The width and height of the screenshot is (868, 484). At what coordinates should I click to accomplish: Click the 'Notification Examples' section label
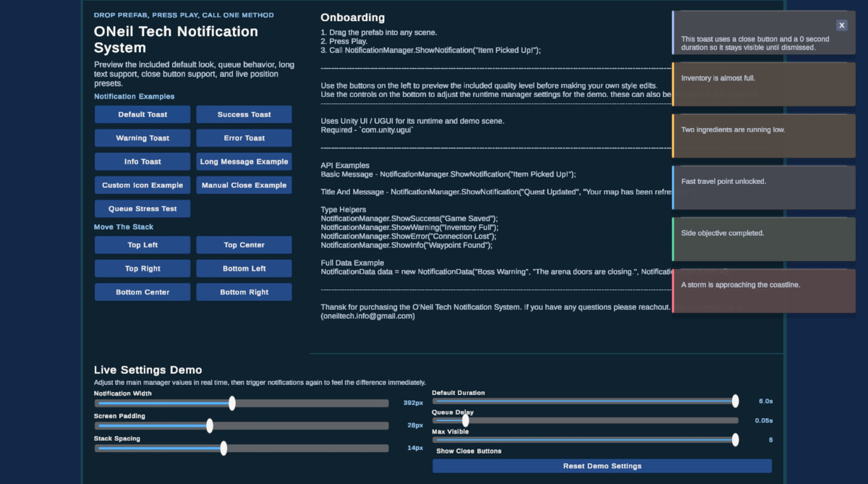[135, 96]
